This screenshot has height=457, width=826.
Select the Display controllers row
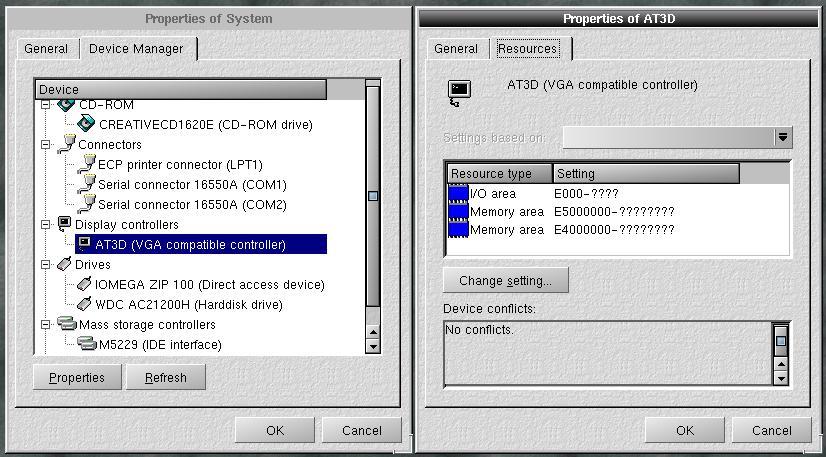coord(126,225)
